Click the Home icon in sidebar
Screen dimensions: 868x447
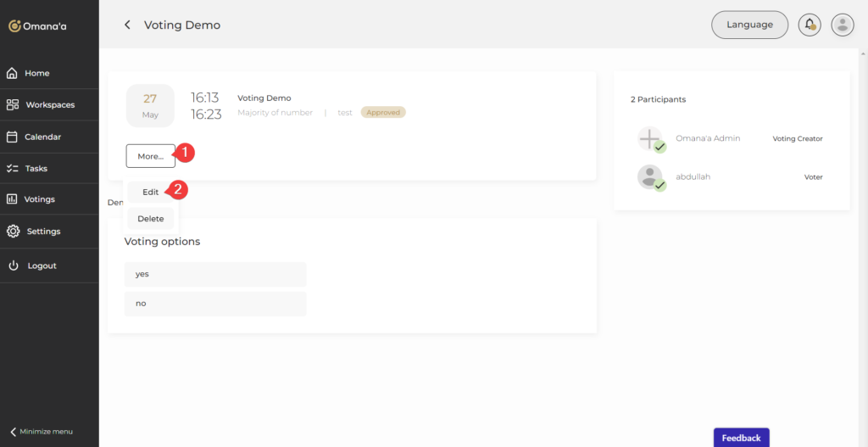tap(13, 73)
